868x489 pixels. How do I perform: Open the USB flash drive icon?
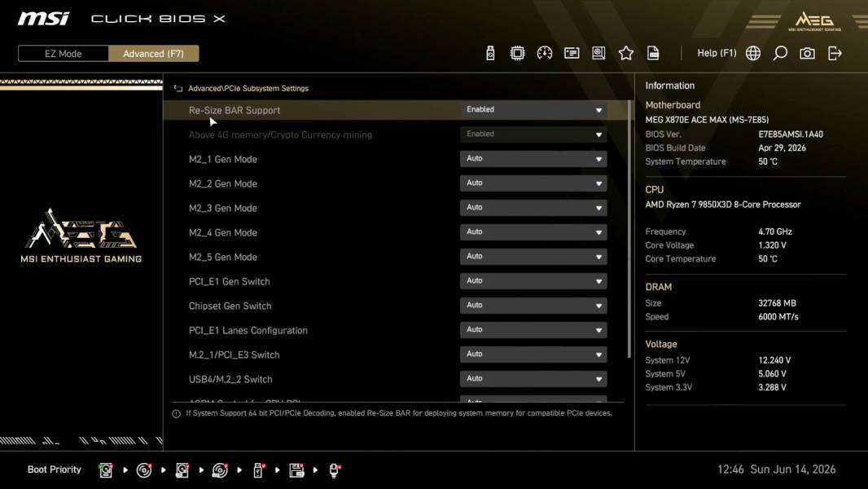coord(490,53)
